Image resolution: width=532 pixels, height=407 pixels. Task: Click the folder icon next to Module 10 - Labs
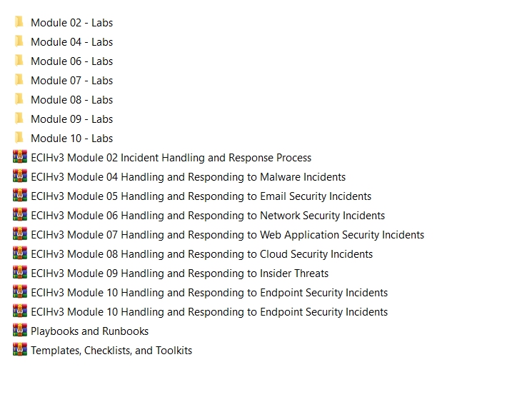tap(19, 138)
